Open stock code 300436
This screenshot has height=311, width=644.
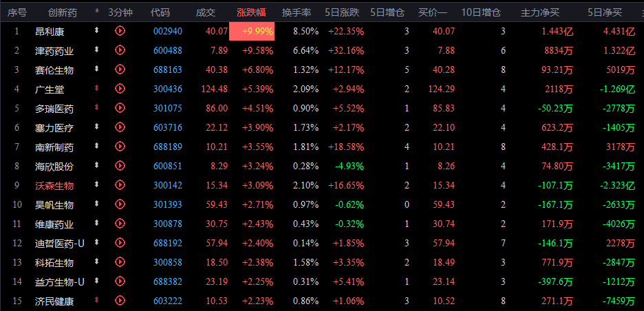tap(168, 89)
